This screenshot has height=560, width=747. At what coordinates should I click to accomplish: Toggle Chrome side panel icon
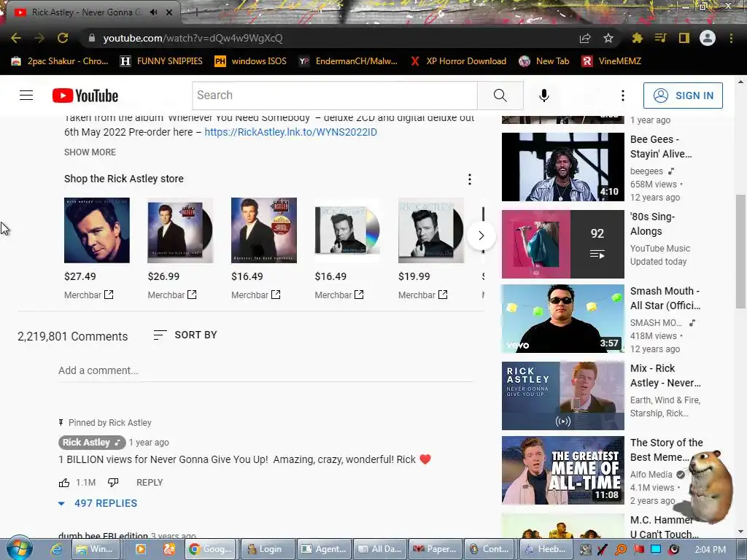[684, 38]
